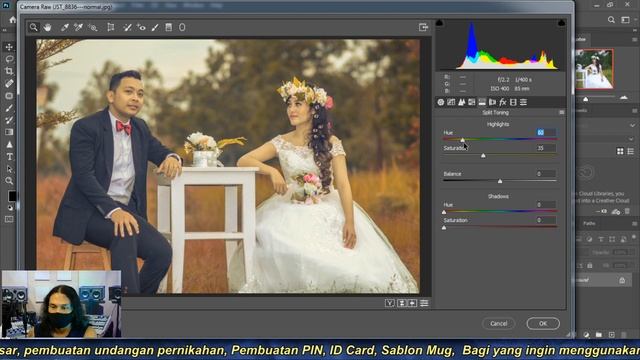Click the Highlights Hue value field

point(546,132)
